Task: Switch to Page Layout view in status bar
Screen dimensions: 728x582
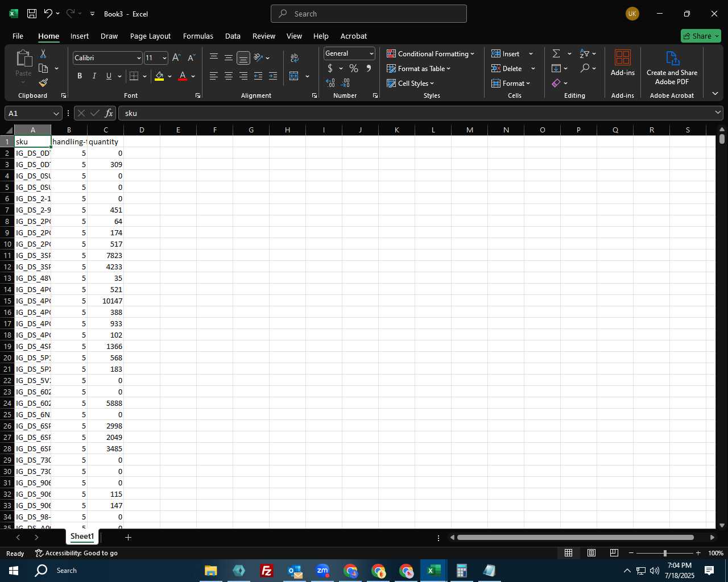Action: point(591,553)
